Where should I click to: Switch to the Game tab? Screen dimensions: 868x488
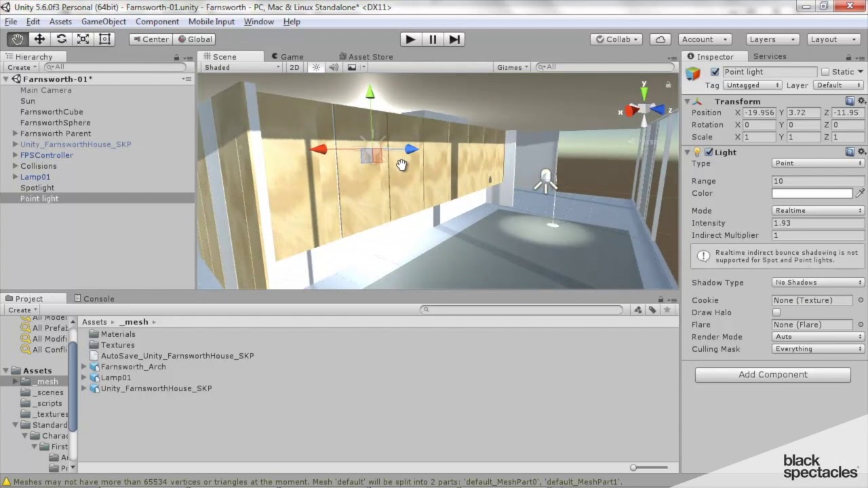tap(288, 57)
